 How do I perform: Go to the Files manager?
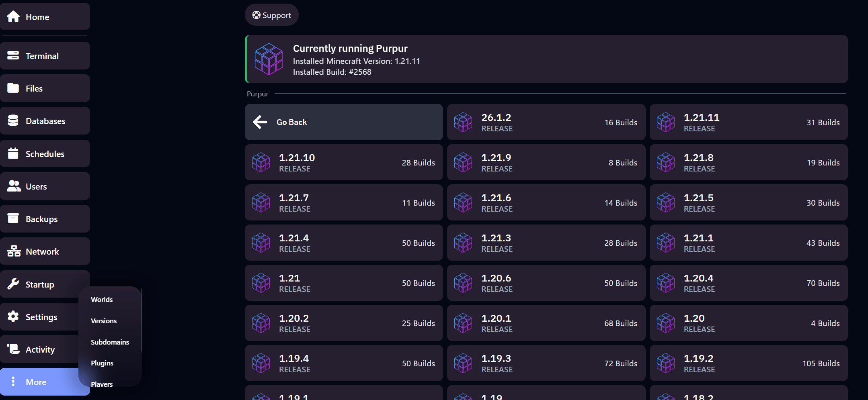[45, 88]
